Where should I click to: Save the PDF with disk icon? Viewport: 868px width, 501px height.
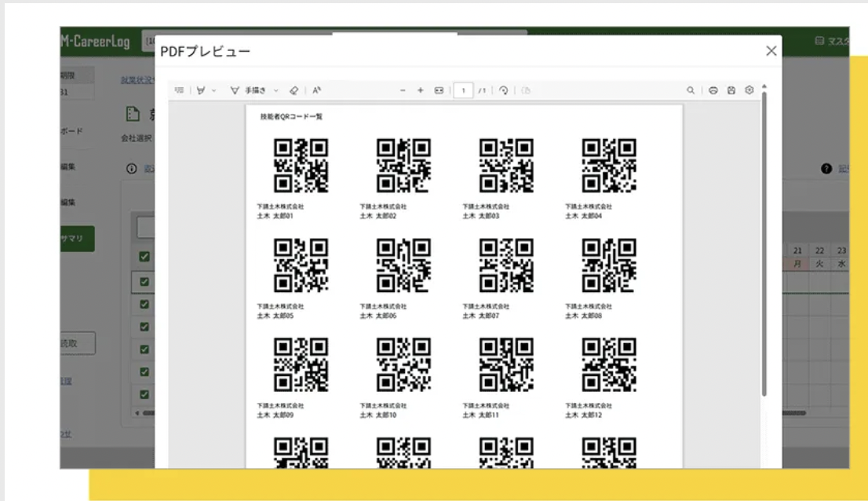click(x=731, y=90)
